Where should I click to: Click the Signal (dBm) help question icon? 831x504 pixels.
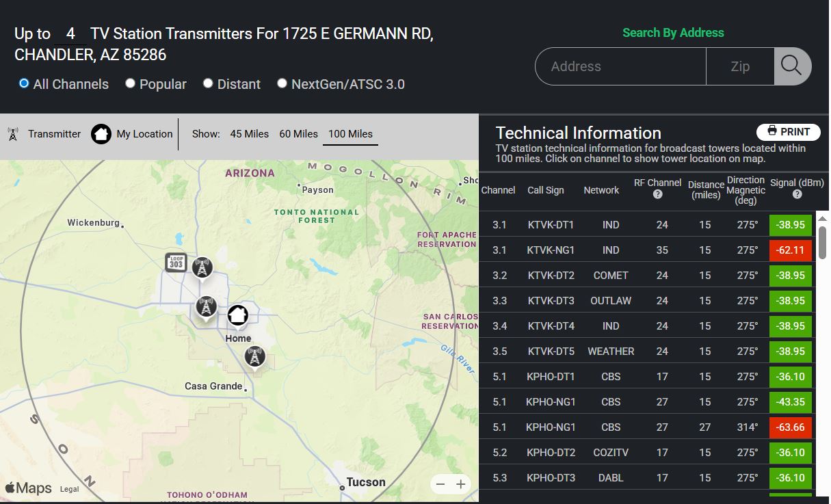pos(797,194)
